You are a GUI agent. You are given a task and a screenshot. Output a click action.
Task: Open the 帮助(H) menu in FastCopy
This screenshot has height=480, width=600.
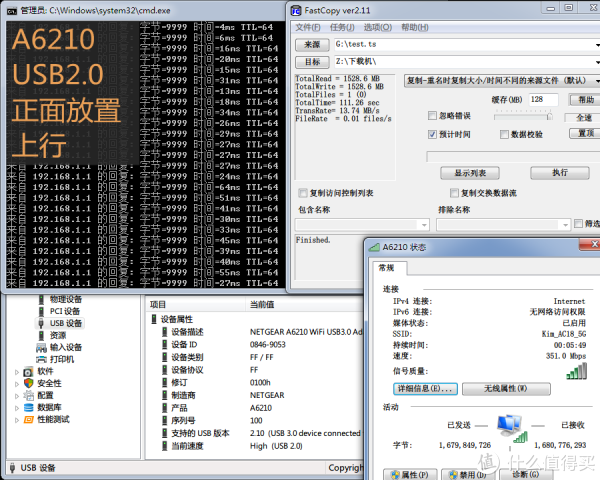click(414, 28)
